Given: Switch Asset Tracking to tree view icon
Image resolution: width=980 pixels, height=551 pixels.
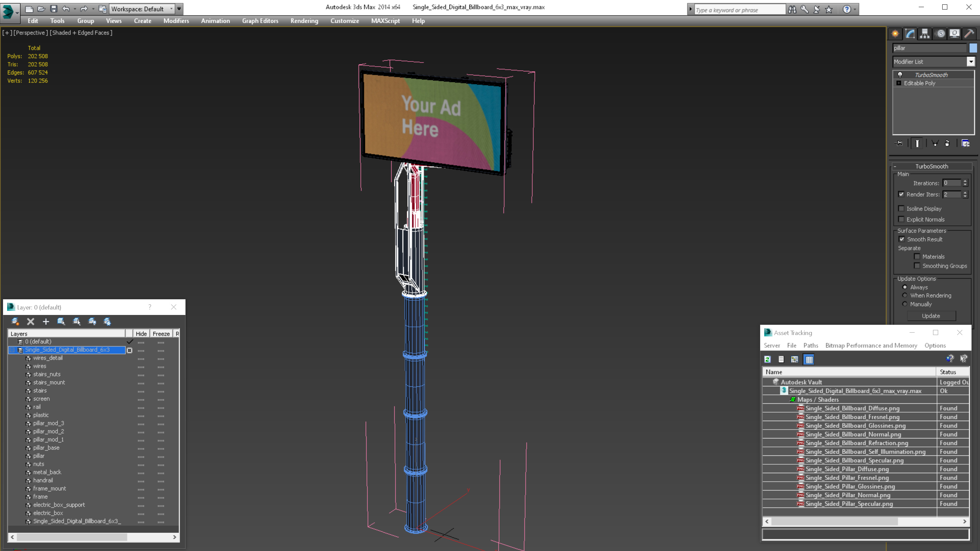Looking at the screenshot, I should (x=795, y=360).
